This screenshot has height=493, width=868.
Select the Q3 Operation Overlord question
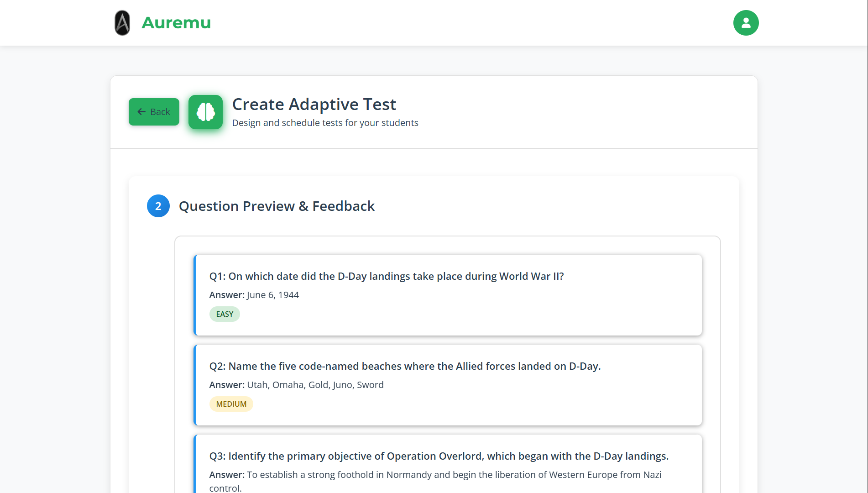[439, 456]
